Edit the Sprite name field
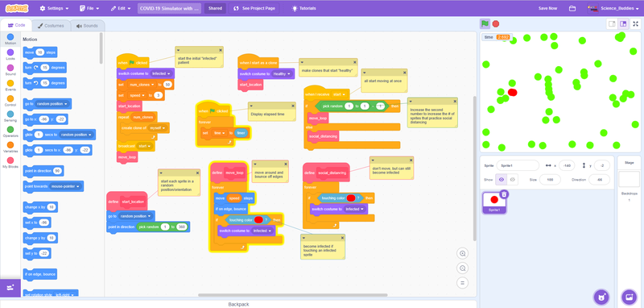The width and height of the screenshot is (644, 308). [x=518, y=165]
